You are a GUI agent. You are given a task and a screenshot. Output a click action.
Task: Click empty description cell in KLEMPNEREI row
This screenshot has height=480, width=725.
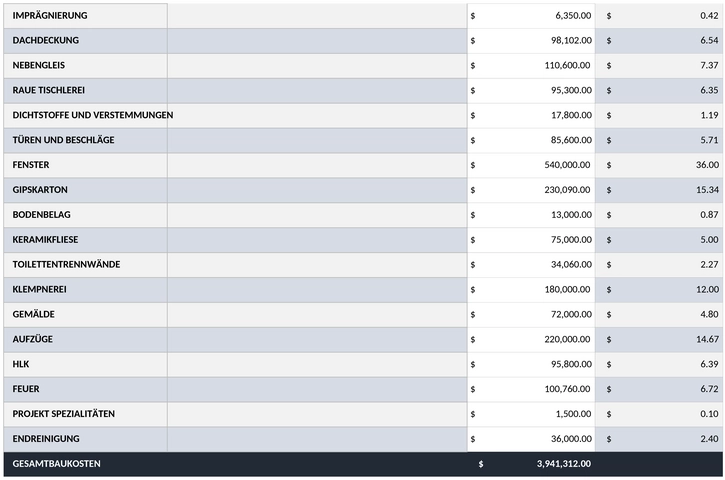click(317, 290)
